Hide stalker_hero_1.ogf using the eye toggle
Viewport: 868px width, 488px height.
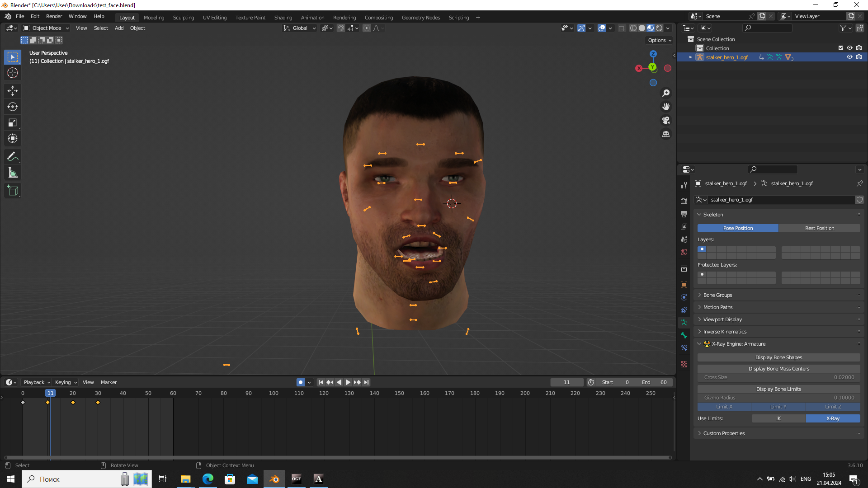pos(849,57)
